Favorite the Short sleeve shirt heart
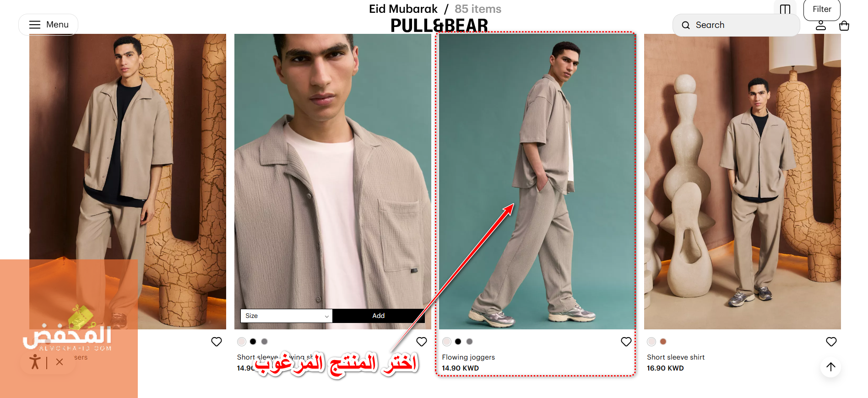The image size is (868, 398). pos(831,342)
